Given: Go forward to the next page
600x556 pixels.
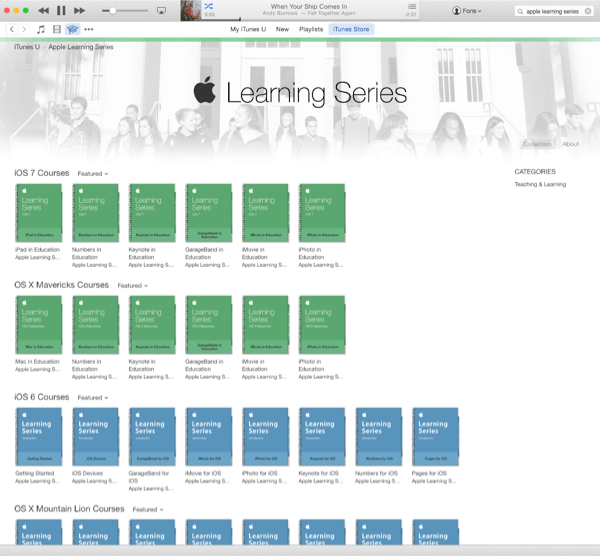Looking at the screenshot, I should tap(24, 29).
